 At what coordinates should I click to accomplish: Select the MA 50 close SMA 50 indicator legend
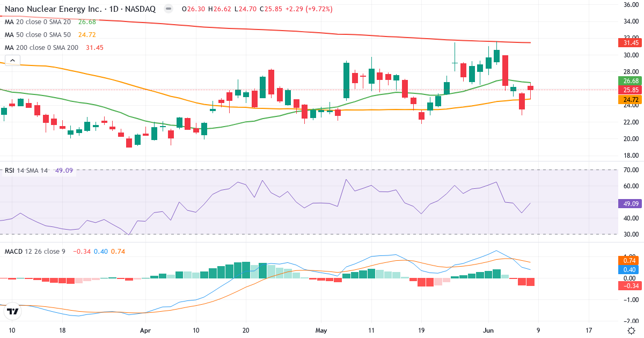50,35
